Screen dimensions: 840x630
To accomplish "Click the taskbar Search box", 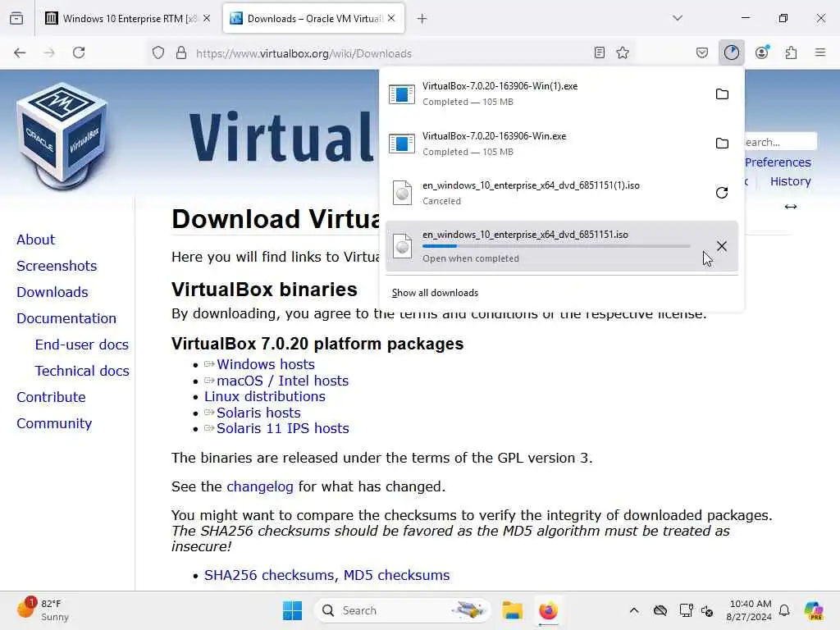I will pos(402,610).
